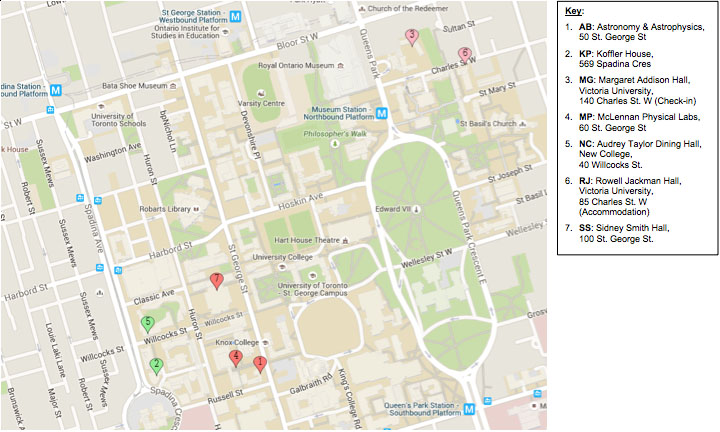Click the St Basil's Church icon
The width and height of the screenshot is (720, 432).
[x=522, y=124]
